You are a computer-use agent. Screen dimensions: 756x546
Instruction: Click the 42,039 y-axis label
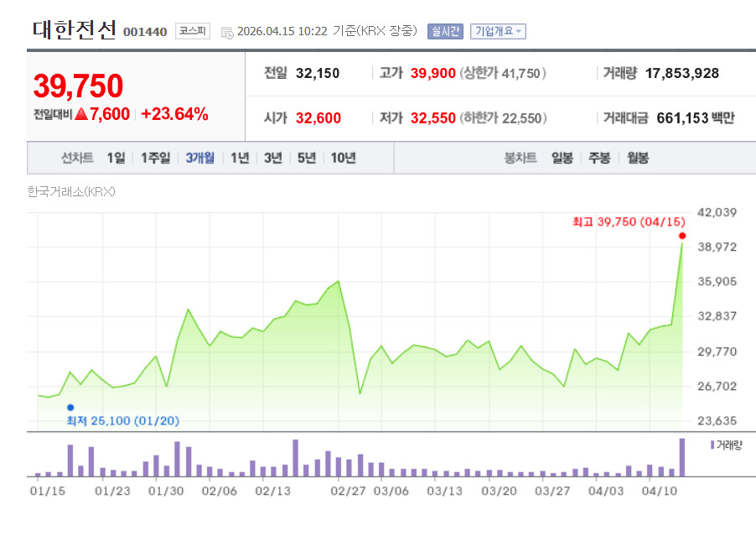tap(717, 212)
